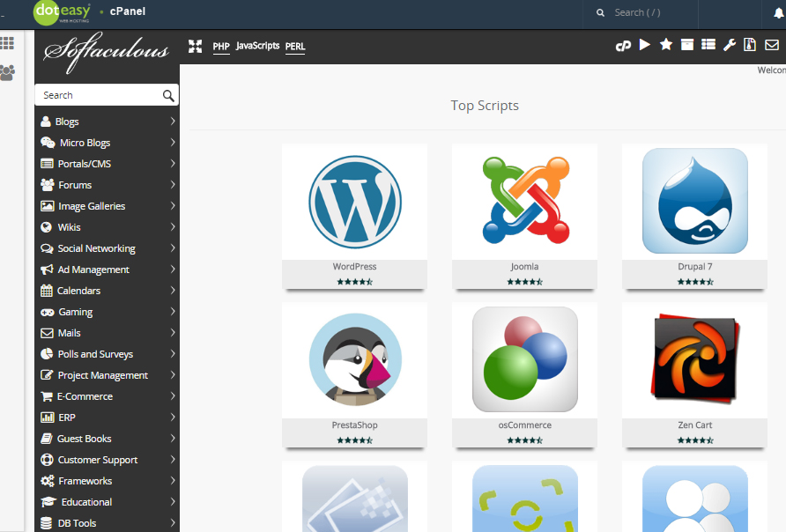Viewport: 786px width, 532px height.
Task: Open the E-Commerce category
Action: click(108, 396)
